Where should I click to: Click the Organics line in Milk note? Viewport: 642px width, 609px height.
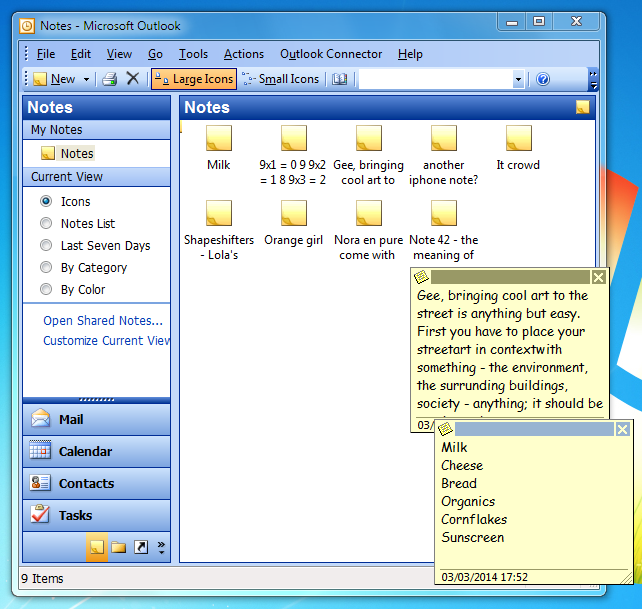[x=468, y=502]
